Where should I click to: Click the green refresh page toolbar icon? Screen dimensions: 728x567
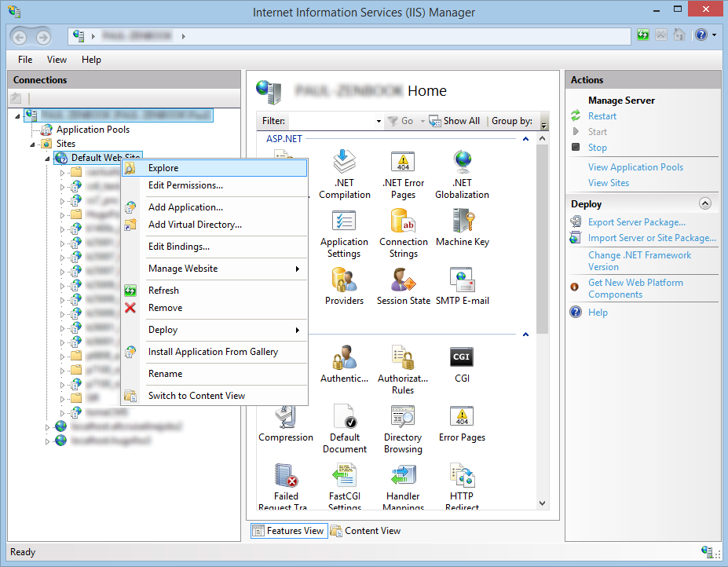643,35
